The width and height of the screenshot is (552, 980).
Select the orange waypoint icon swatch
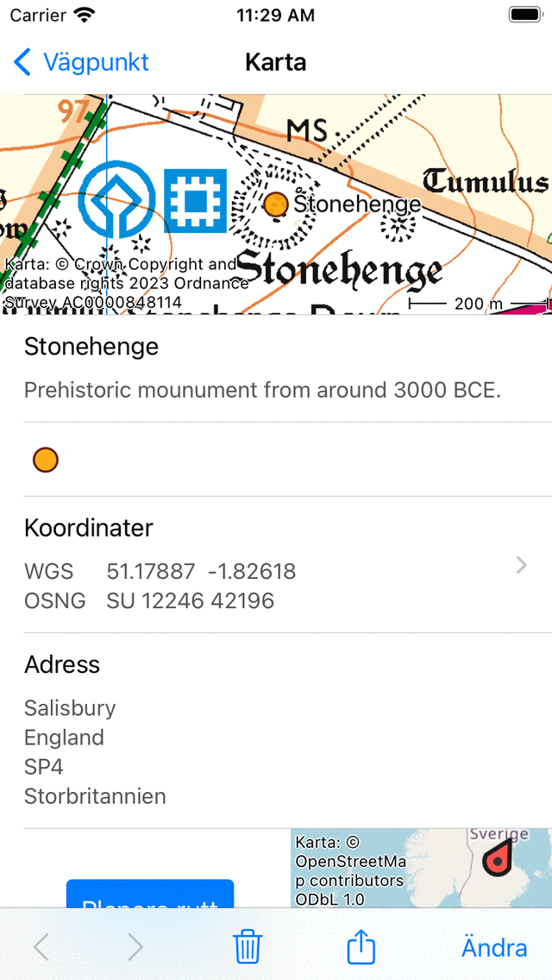[46, 460]
